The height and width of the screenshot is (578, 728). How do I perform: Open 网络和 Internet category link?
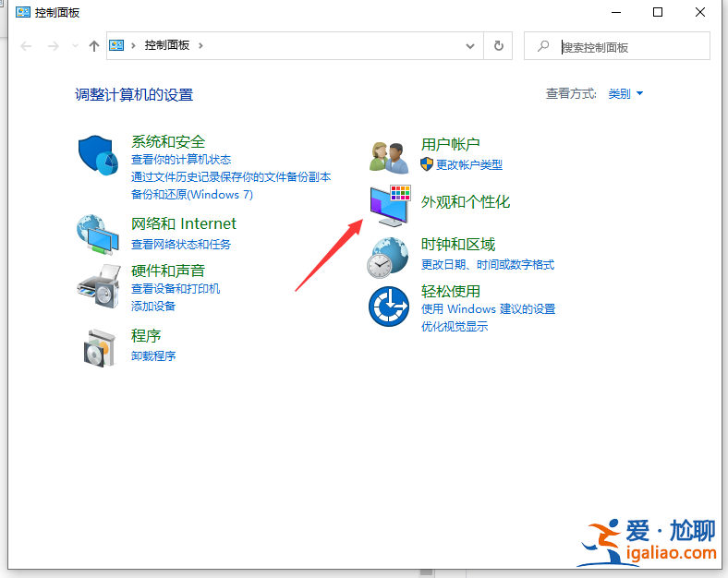184,223
